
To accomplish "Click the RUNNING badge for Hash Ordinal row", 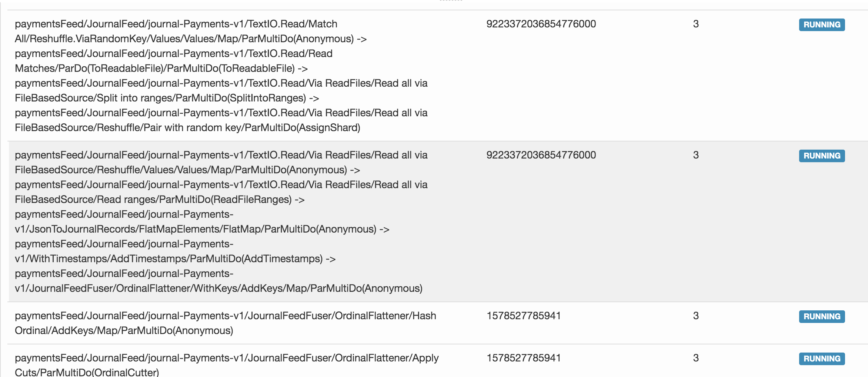I will [x=821, y=317].
